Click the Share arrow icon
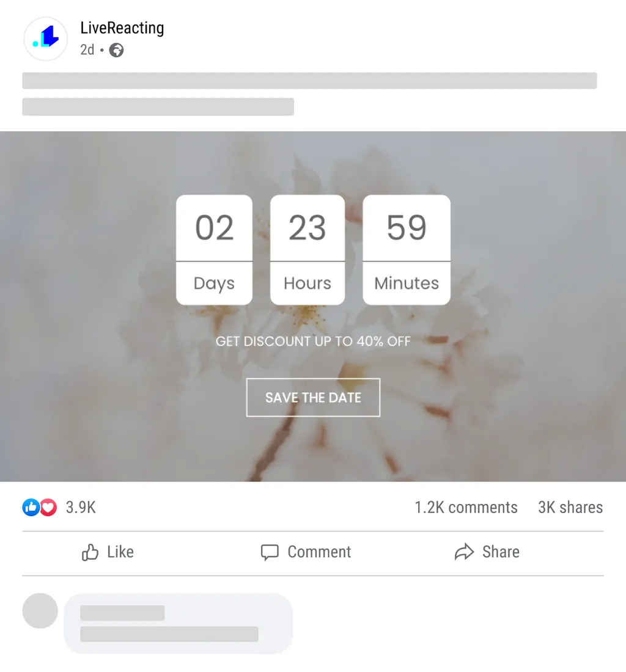Image resolution: width=626 pixels, height=672 pixels. point(464,552)
